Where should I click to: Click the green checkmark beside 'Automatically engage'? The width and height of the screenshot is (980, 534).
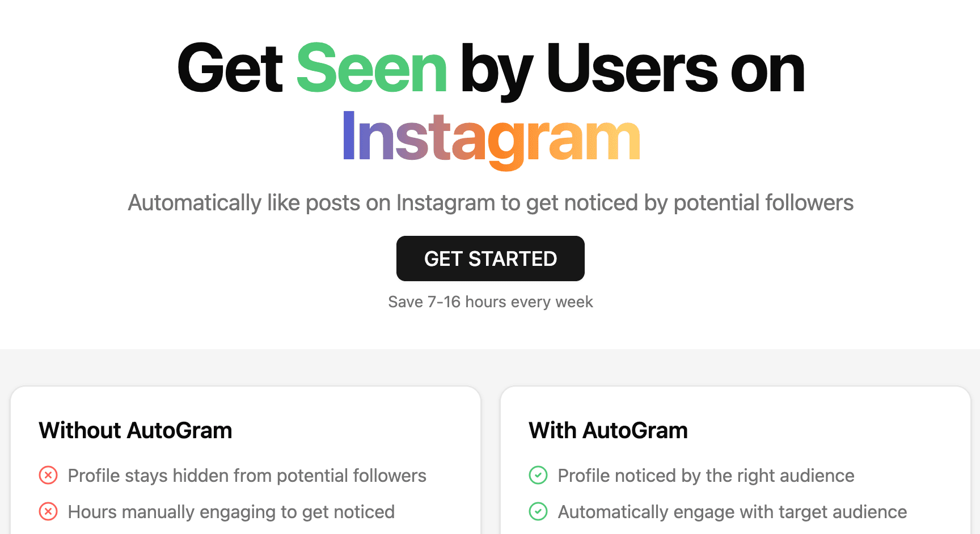pyautogui.click(x=538, y=511)
